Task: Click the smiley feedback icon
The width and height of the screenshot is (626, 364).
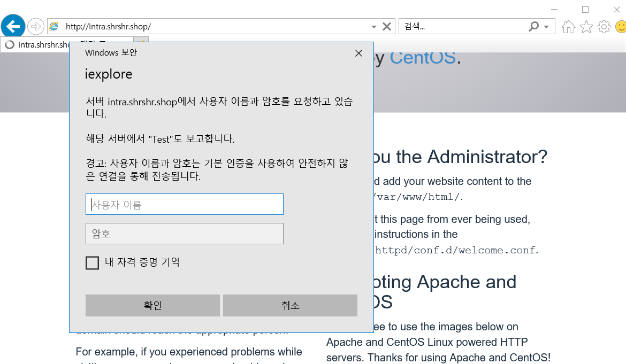Action: (621, 27)
